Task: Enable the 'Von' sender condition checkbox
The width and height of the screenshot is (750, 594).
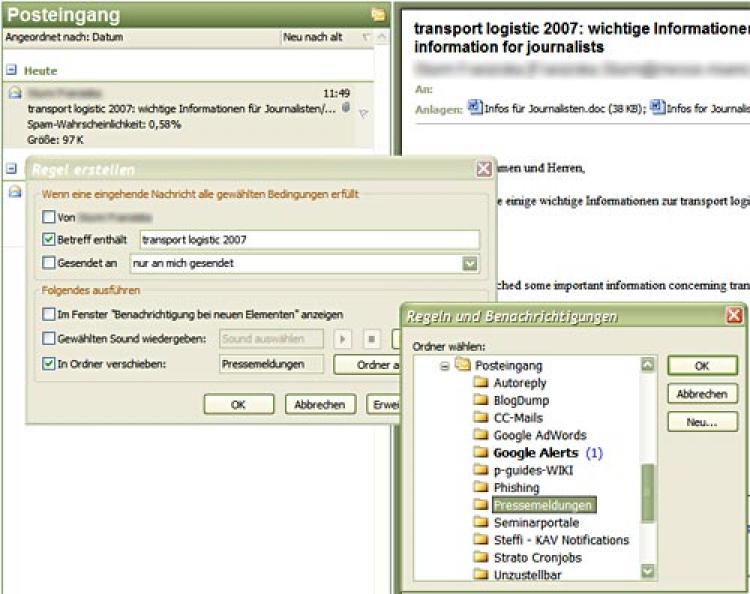Action: click(49, 216)
